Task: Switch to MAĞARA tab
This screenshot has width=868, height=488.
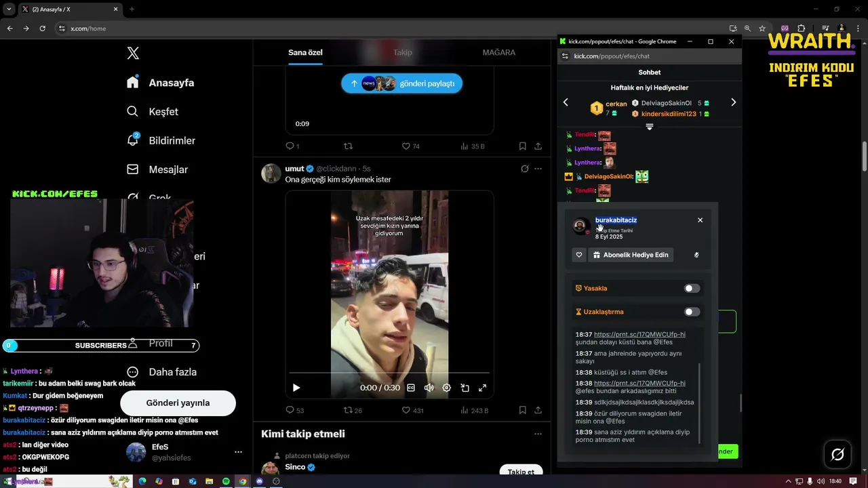Action: 498,53
